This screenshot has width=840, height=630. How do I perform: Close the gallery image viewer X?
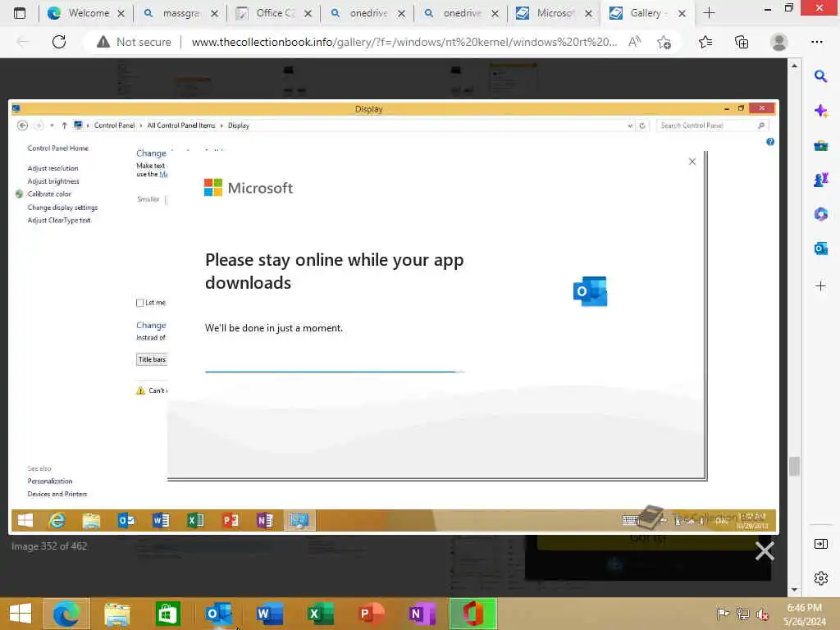[765, 550]
